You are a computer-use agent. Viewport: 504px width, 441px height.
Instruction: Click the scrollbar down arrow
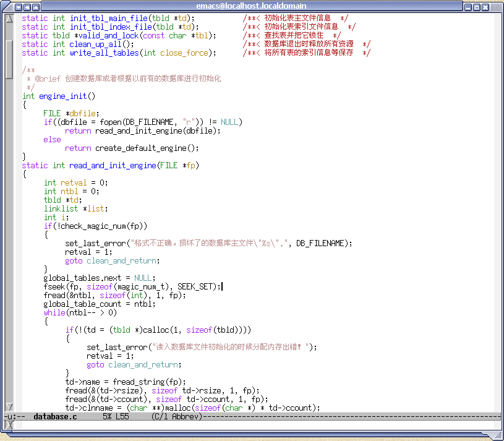coord(9,406)
